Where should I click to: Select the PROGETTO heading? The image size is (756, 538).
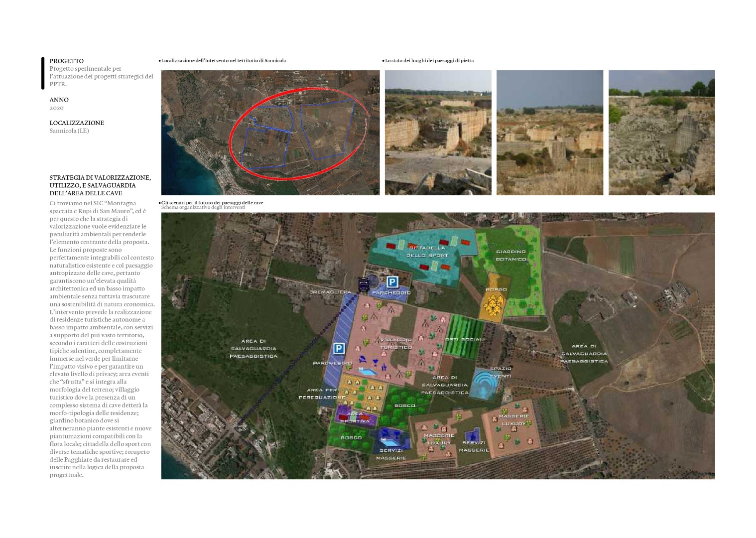tap(67, 61)
